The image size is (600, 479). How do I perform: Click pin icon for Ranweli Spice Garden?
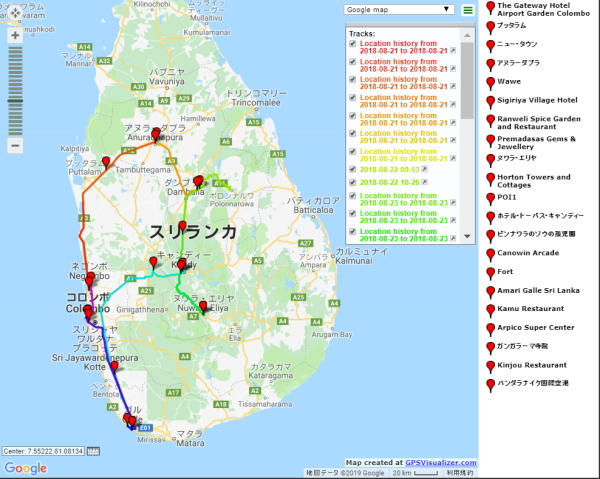[x=490, y=122]
